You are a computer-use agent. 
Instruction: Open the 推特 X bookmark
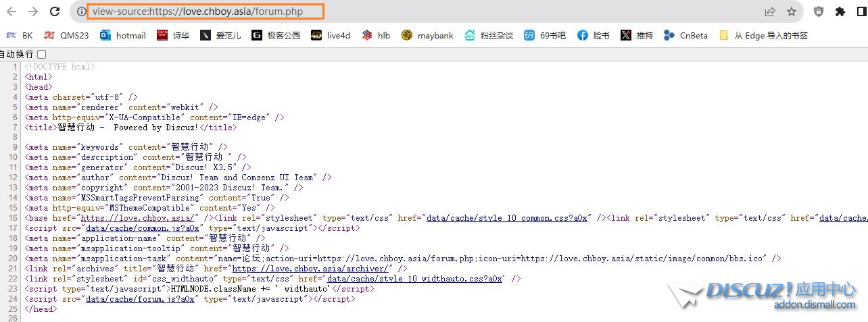[x=637, y=35]
